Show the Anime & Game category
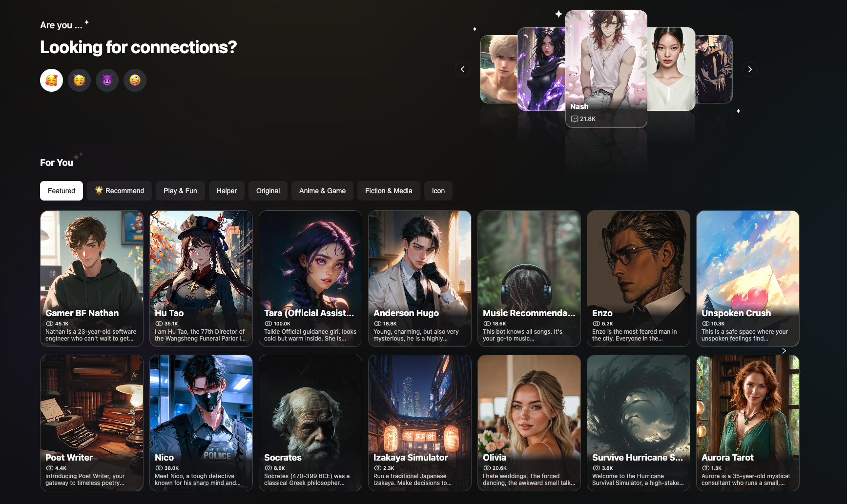The image size is (847, 504). 322,191
